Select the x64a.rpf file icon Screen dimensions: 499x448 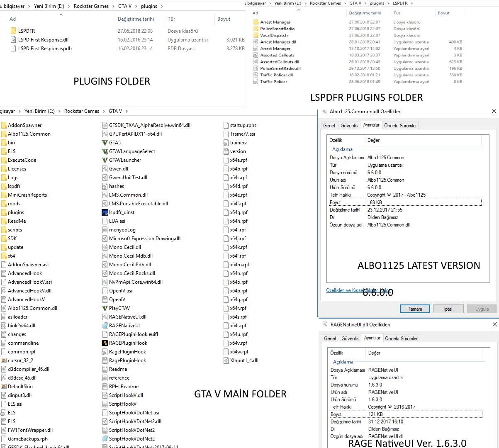[x=226, y=160]
